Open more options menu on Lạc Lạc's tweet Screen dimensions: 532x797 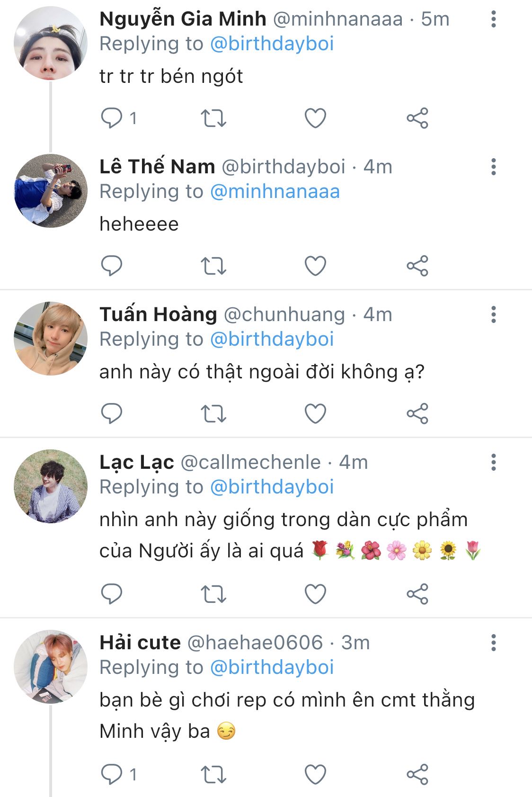[x=494, y=462]
